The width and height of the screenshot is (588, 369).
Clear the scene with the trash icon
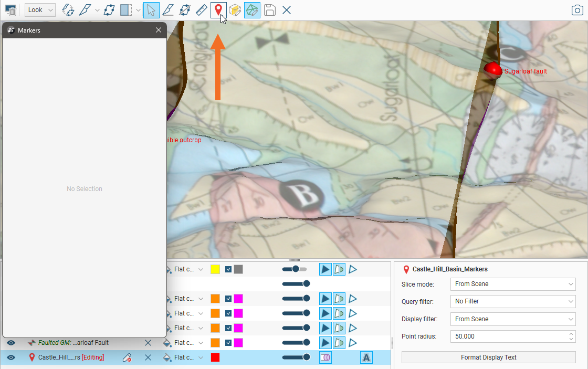[10, 10]
